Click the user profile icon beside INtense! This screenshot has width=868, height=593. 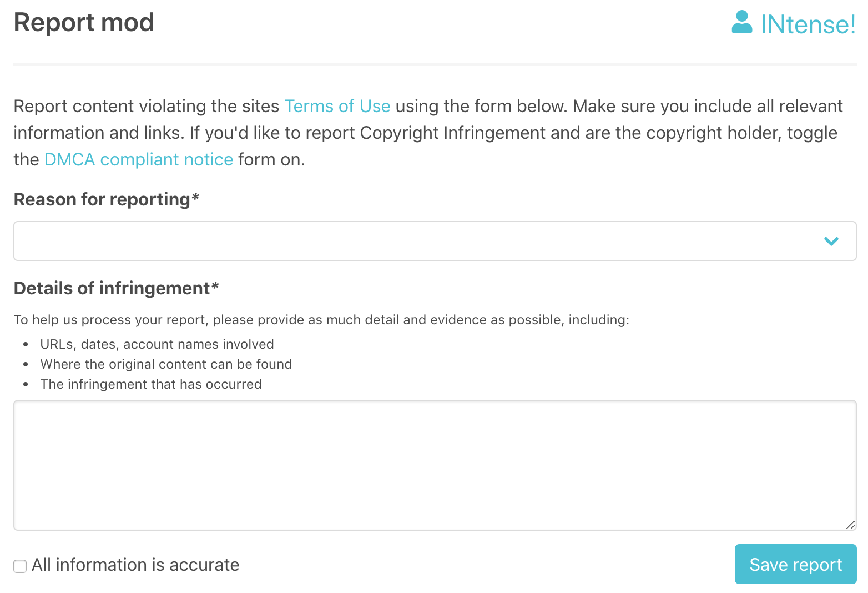[742, 23]
